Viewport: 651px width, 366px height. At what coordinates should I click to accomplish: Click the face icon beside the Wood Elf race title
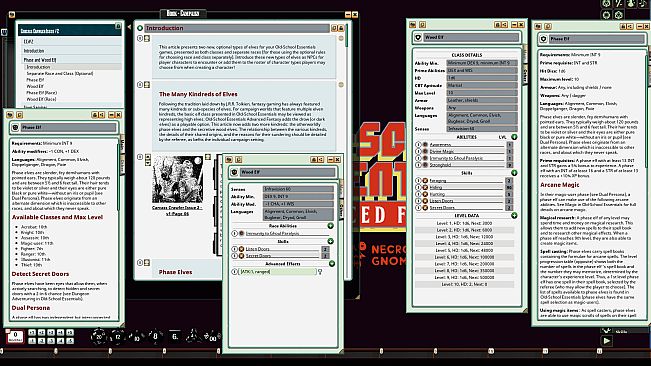(x=234, y=172)
